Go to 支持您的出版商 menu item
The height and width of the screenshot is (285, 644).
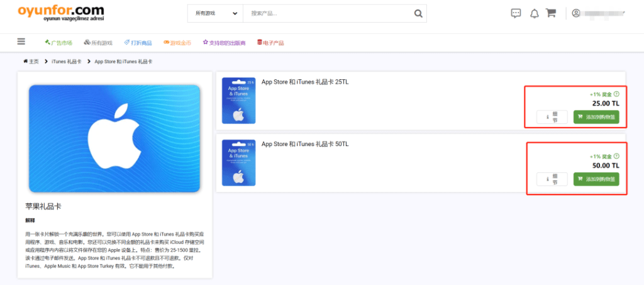pos(225,43)
